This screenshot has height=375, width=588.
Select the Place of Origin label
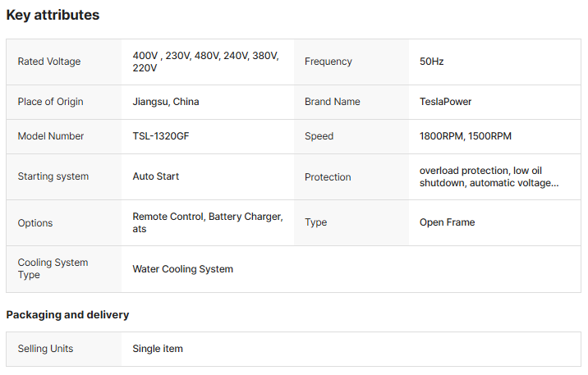pos(50,102)
